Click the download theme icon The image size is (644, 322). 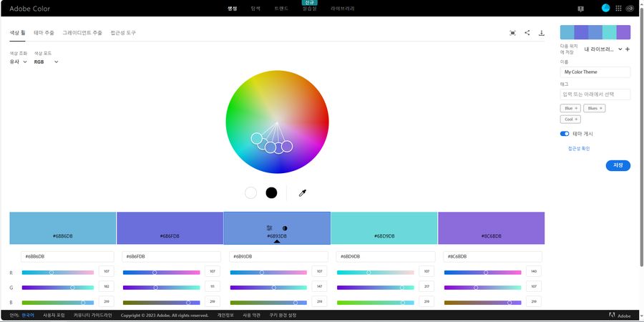tap(542, 33)
